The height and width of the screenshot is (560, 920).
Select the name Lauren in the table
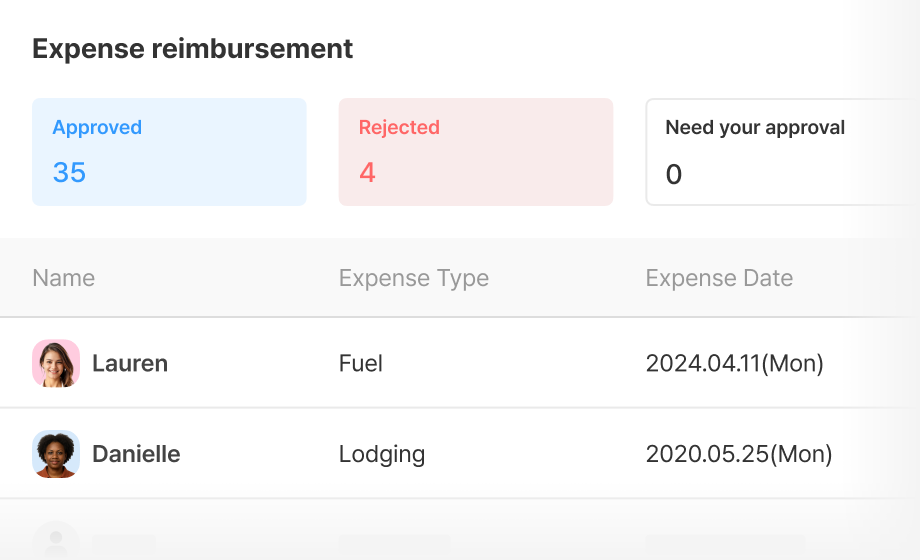coord(130,363)
